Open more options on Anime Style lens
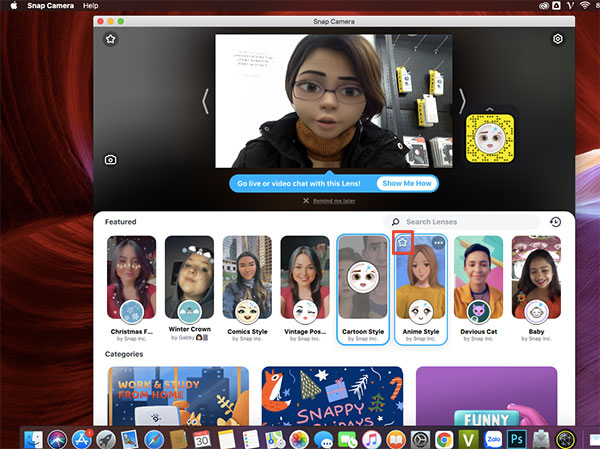This screenshot has height=449, width=600. (439, 242)
